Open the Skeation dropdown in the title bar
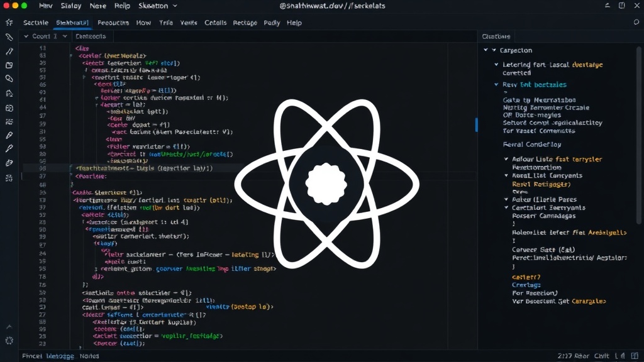 click(x=158, y=6)
